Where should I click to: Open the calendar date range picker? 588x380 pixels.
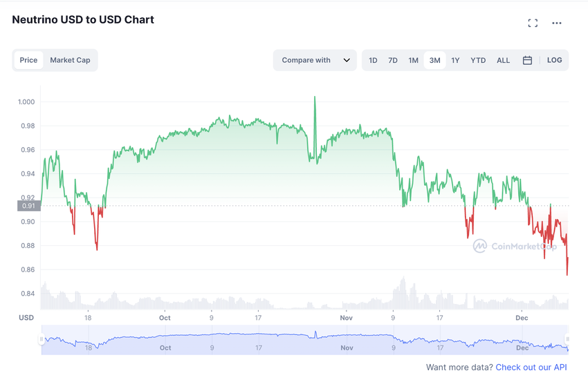tap(527, 60)
